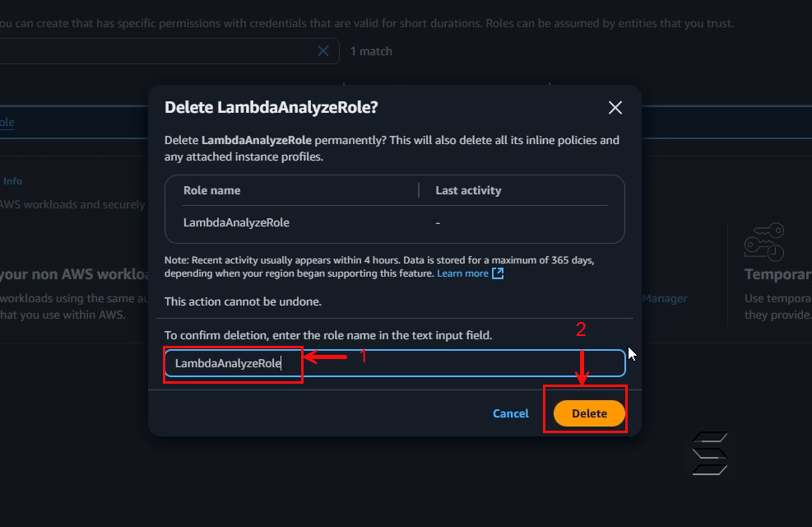Click the roles search box behind the dialog
The image size is (812, 527).
tap(155, 51)
